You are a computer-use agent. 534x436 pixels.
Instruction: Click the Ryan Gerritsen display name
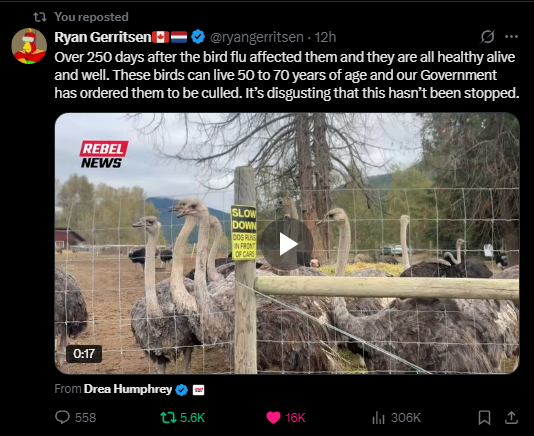pos(103,37)
